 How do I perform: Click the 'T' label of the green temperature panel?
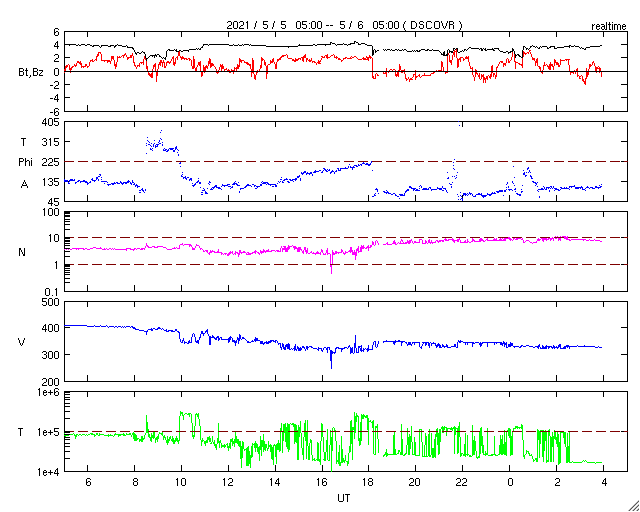[21, 432]
